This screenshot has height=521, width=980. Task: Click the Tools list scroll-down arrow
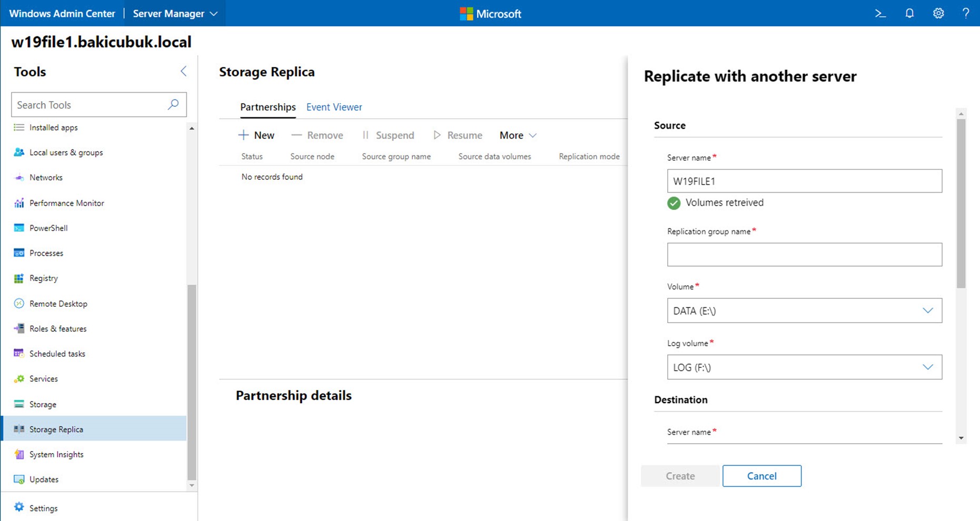192,485
